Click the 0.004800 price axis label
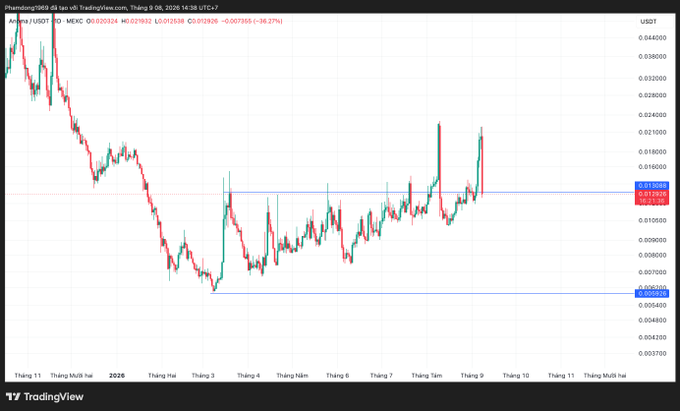Viewport: 680px width, 411px height. point(652,320)
